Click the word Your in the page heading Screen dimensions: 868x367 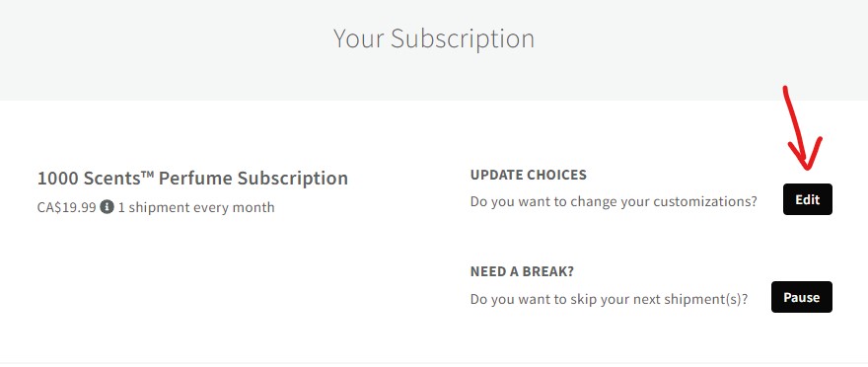point(359,38)
